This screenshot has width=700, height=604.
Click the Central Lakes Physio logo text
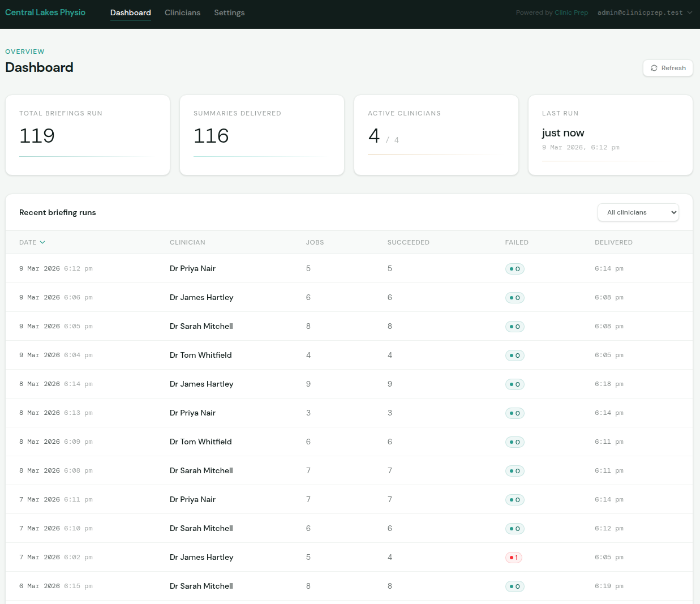(45, 12)
